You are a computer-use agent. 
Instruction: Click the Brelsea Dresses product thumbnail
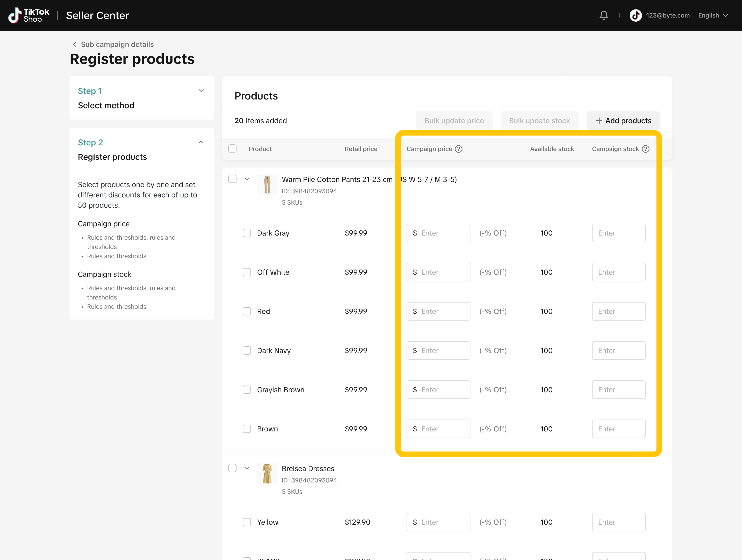pos(267,473)
